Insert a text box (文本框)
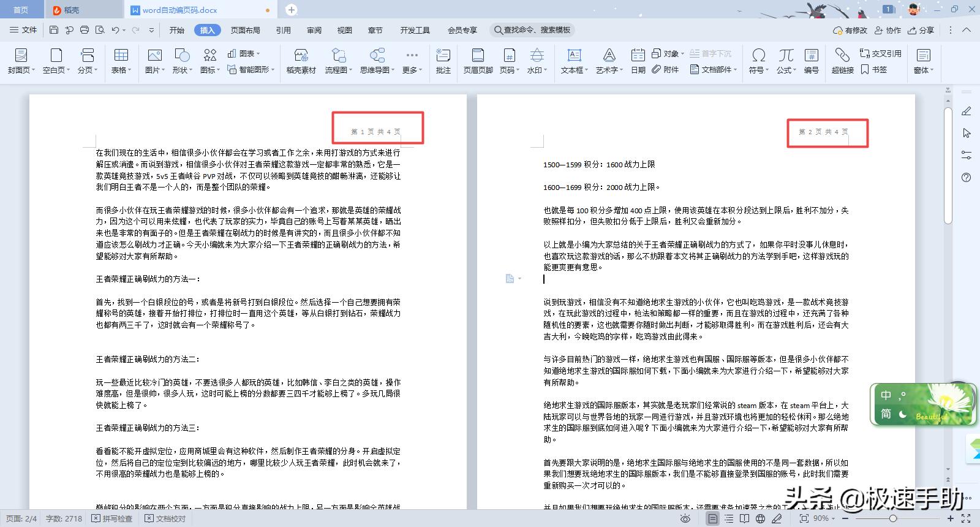Screen dimensions: 980x527 [575, 61]
